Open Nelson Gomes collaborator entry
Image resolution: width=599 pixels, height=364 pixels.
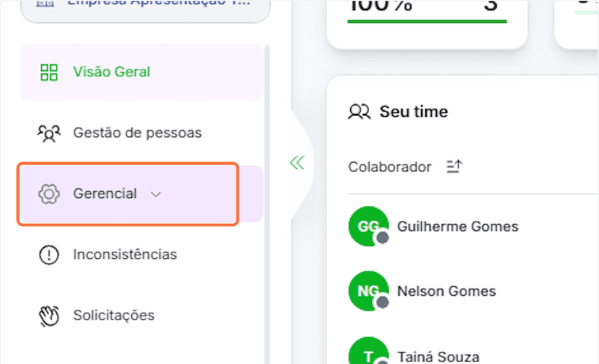point(446,292)
